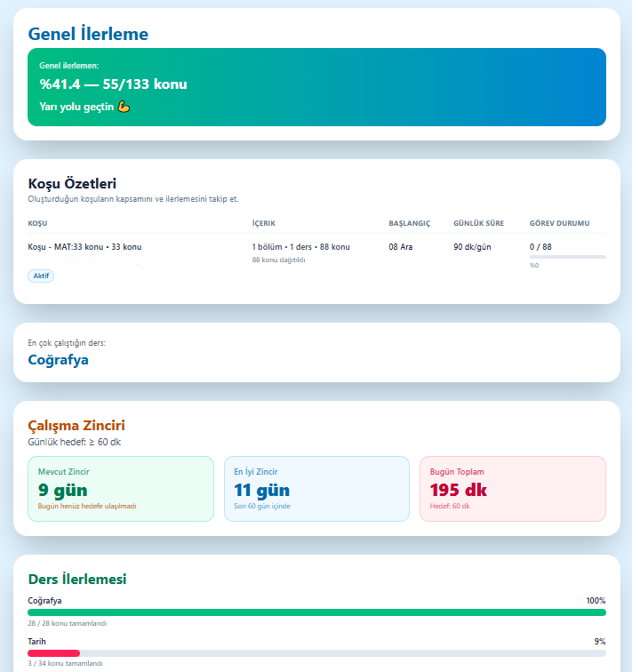The image size is (632, 672).
Task: Click the Görev Durumu 0 / 88 progress bar
Action: 568,257
